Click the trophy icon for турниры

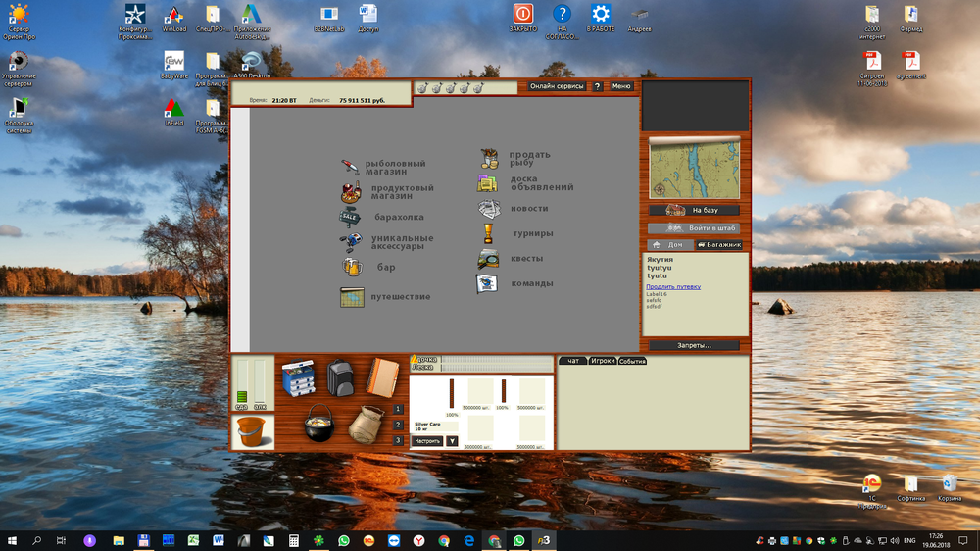(488, 233)
